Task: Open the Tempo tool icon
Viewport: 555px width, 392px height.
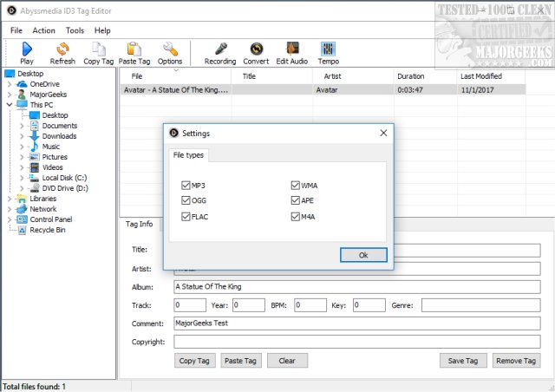Action: 328,49
